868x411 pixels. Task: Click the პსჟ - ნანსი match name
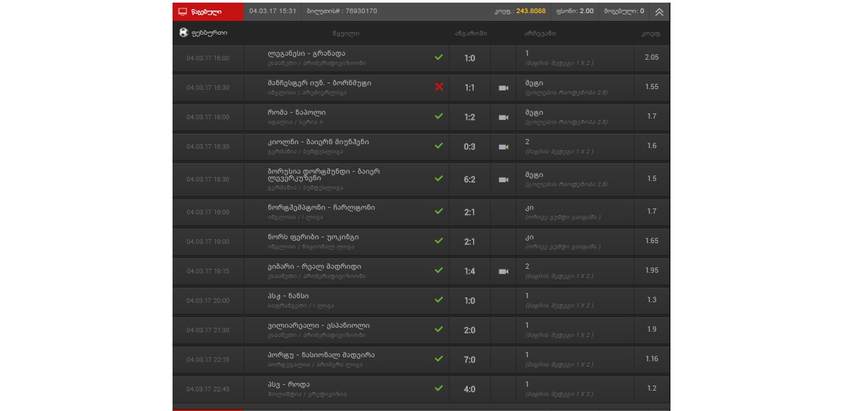tap(288, 296)
